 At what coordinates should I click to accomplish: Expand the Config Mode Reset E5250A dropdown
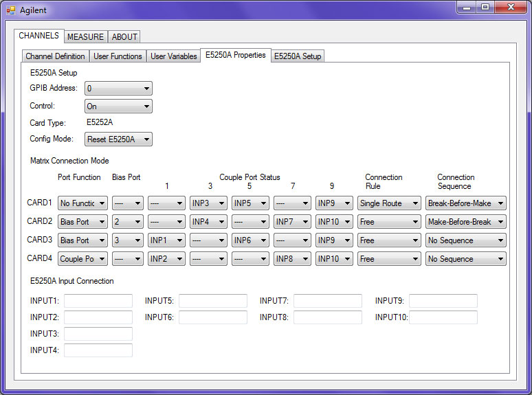tap(118, 139)
